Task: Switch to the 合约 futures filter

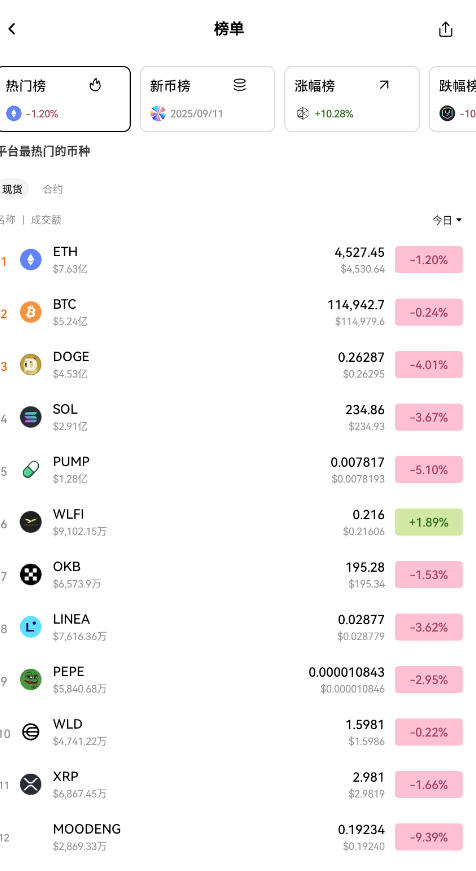Action: coord(53,189)
